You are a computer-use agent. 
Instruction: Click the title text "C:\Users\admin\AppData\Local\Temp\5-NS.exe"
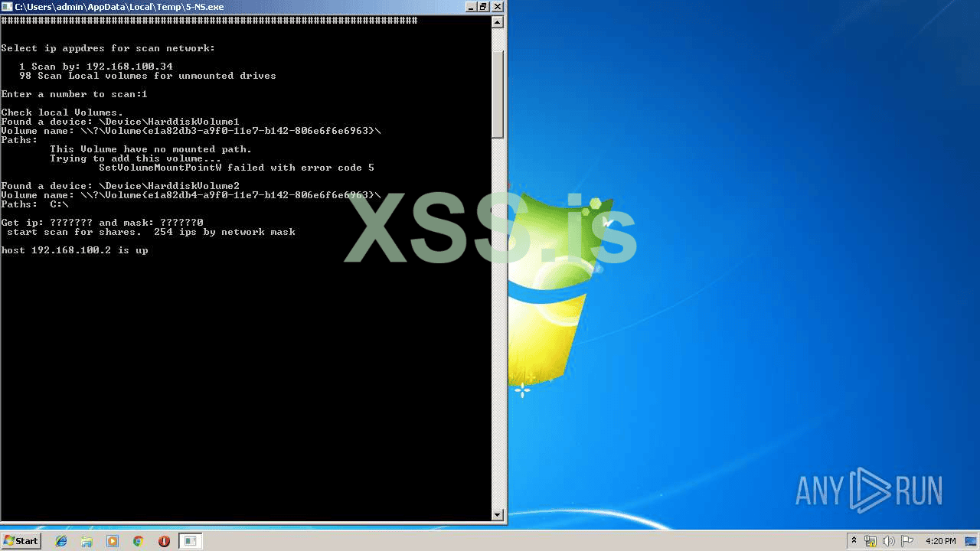(119, 6)
